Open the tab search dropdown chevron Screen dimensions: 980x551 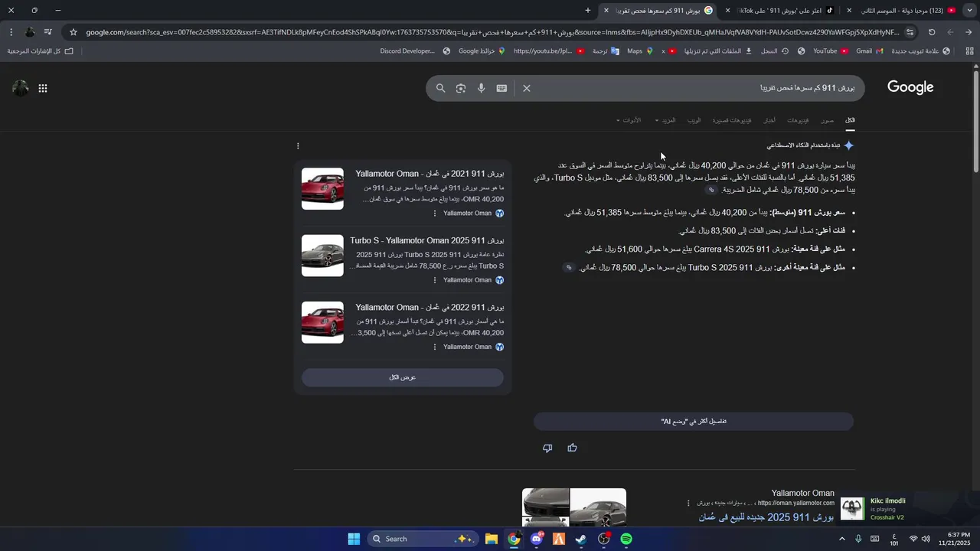[971, 11]
